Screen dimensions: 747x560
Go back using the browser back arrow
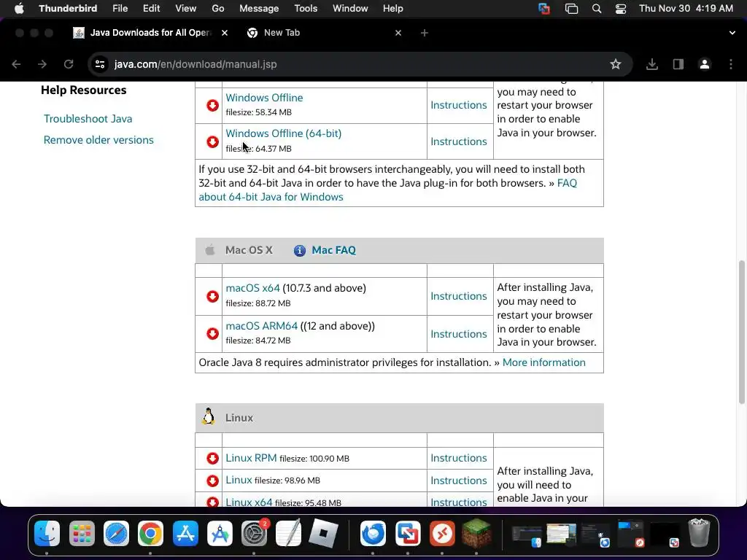point(16,64)
